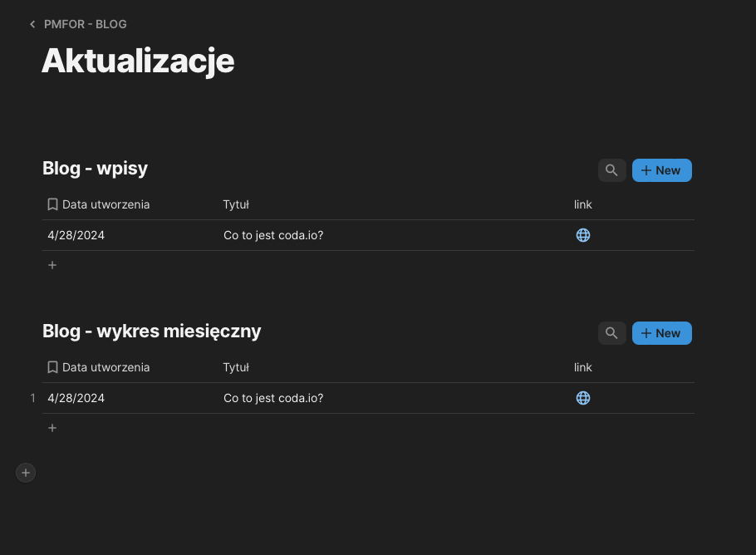Add row with plus below Blog - wpisy
Image resolution: width=756 pixels, height=555 pixels.
[x=52, y=265]
